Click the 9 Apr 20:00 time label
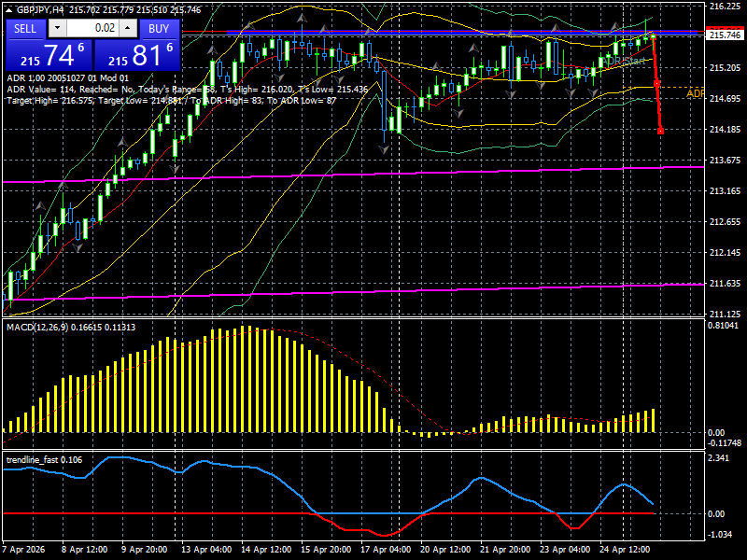The width and height of the screenshot is (747, 560). coord(145,550)
